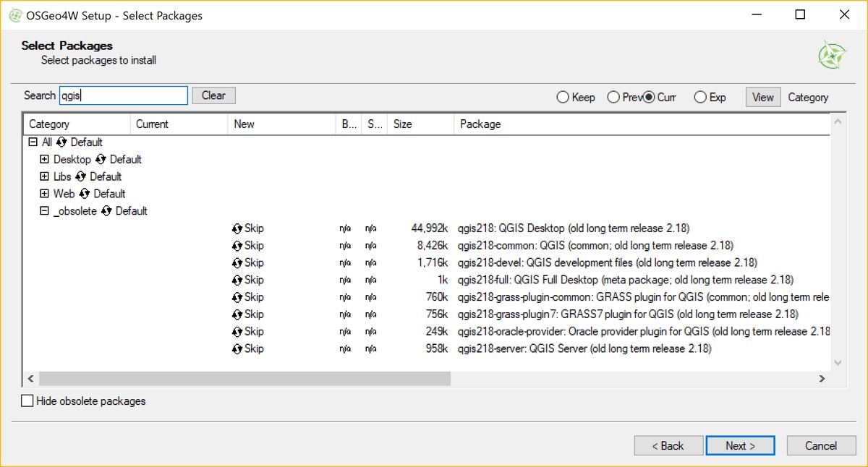
Task: Click the horizontal scrollbar left arrow
Action: coord(31,379)
